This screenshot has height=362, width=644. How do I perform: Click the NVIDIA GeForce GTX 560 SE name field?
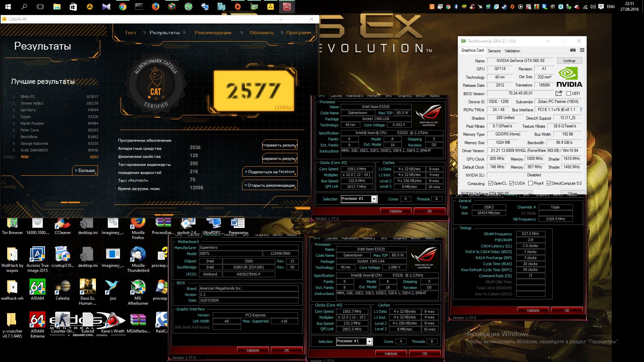pos(520,61)
